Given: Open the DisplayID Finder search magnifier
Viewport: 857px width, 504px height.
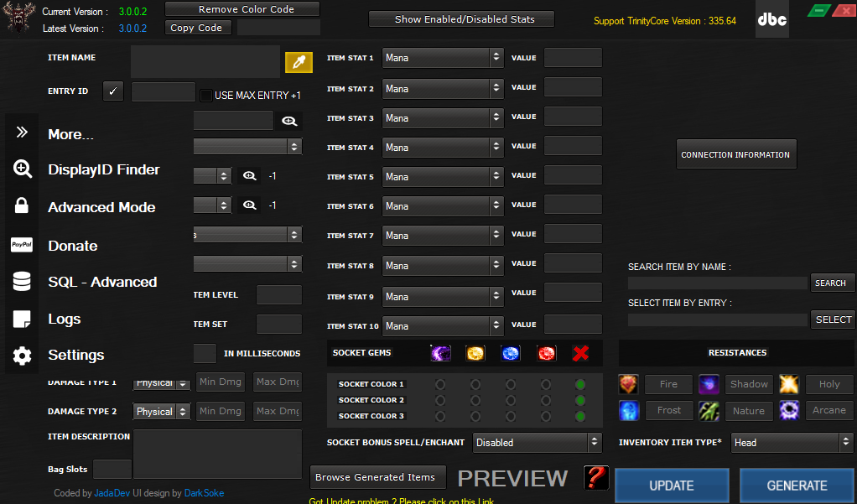Looking at the screenshot, I should [x=248, y=175].
